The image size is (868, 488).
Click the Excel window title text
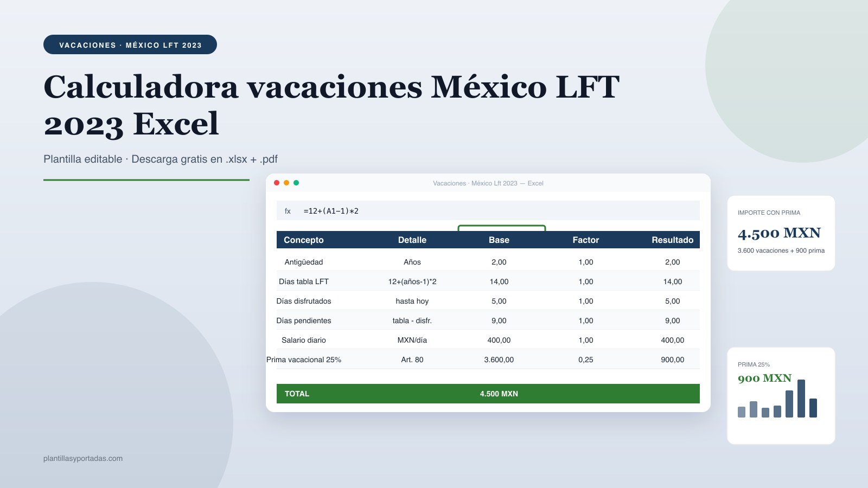pos(488,183)
